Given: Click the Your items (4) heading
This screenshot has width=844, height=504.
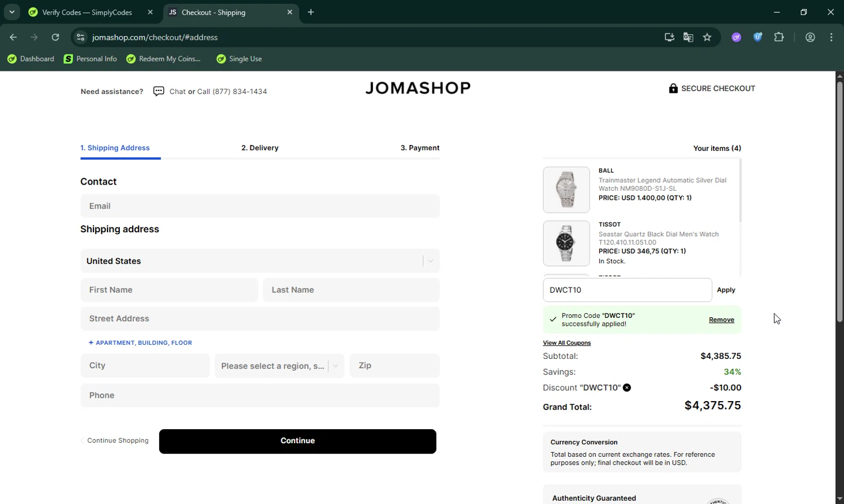Looking at the screenshot, I should [x=717, y=148].
